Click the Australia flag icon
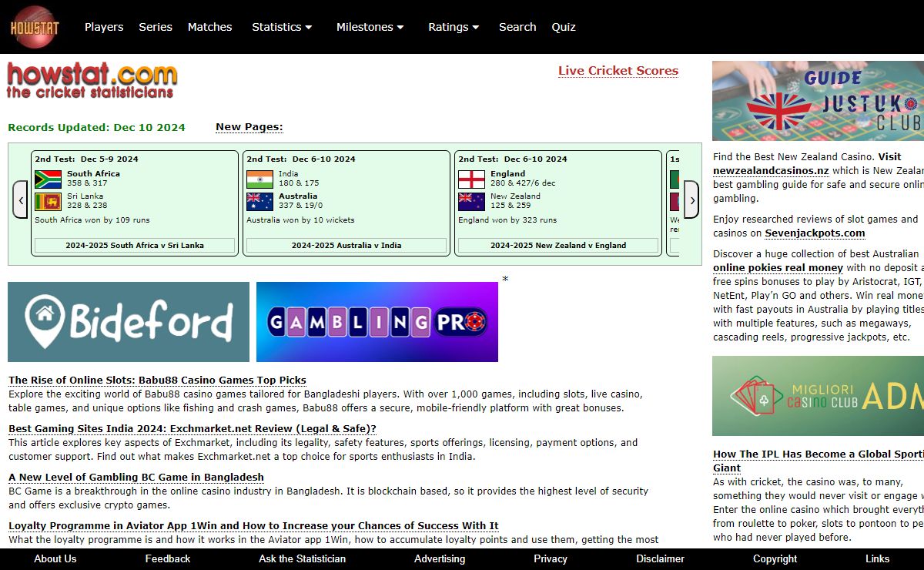This screenshot has width=924, height=570. (x=259, y=202)
